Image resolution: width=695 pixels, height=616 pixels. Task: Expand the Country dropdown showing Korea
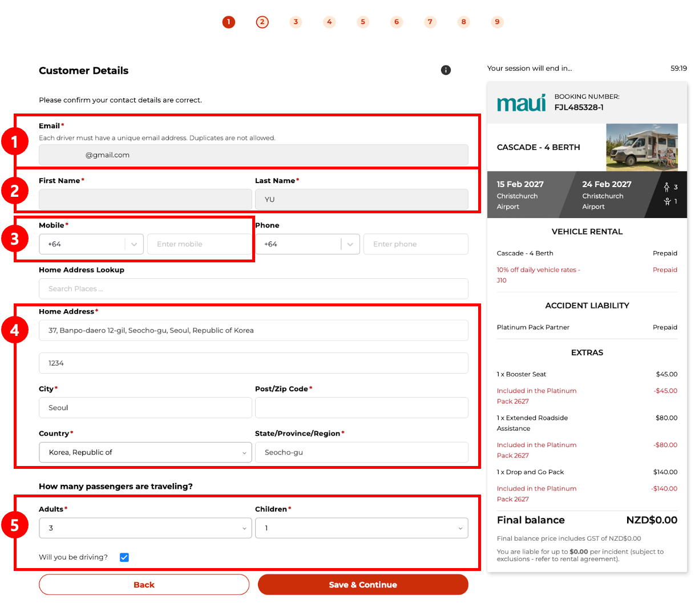pos(146,452)
